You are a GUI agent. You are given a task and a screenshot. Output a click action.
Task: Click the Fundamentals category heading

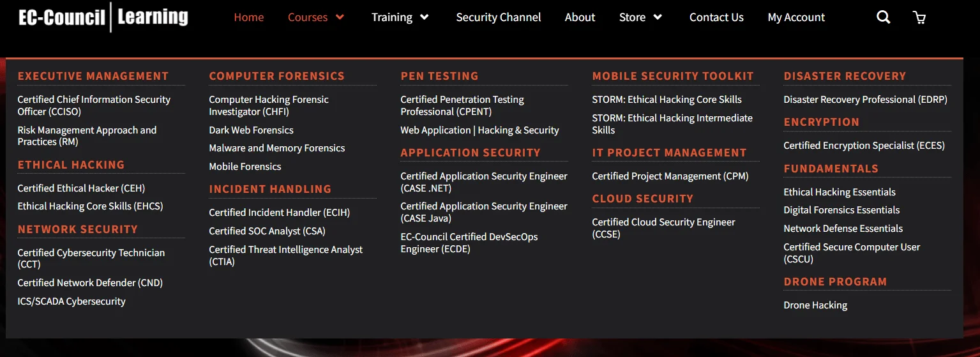pyautogui.click(x=831, y=168)
